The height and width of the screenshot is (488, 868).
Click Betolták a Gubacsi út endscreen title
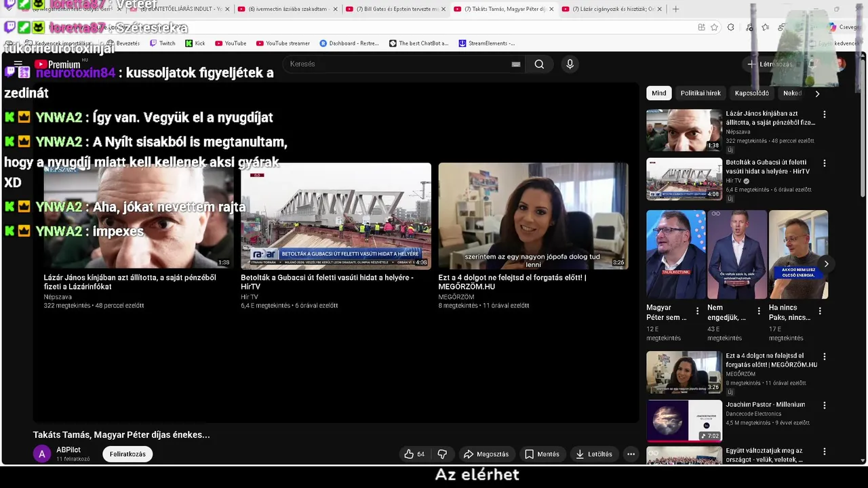click(x=327, y=282)
